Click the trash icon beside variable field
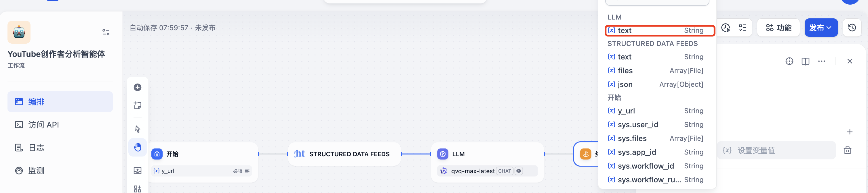868x193 pixels. click(x=848, y=150)
